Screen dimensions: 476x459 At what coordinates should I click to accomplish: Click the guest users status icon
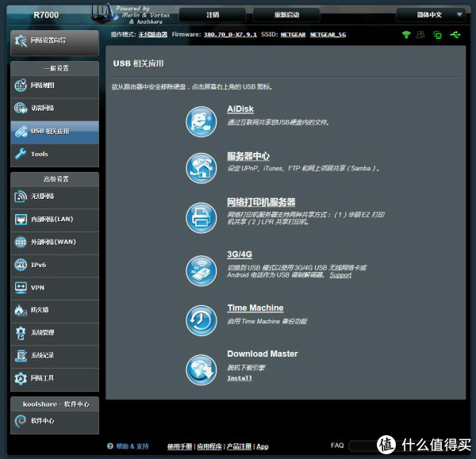click(x=420, y=35)
